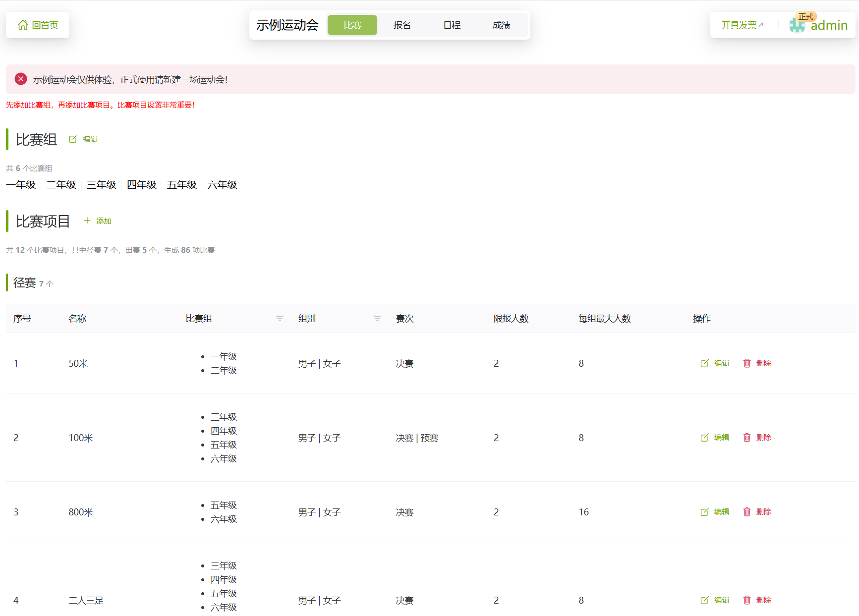Image resolution: width=859 pixels, height=616 pixels.
Task: Click the 赛次 column header
Action: point(404,318)
